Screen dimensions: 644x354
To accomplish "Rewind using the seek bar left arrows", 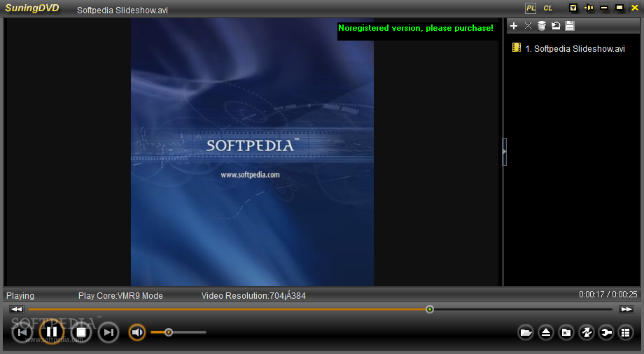I will pos(16,309).
